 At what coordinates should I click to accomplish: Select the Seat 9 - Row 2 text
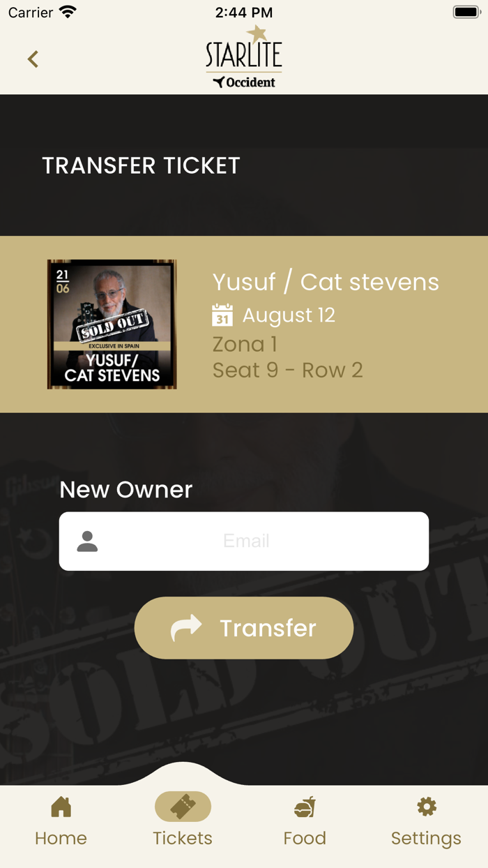(288, 370)
